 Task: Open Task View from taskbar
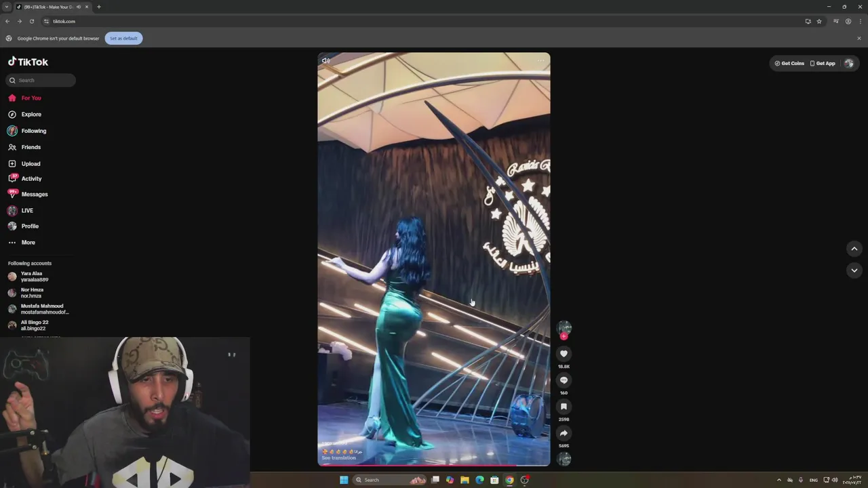[435, 480]
